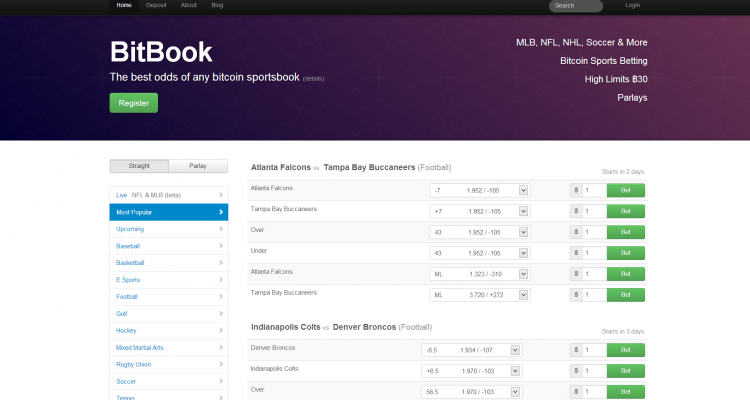Viewport: 750px width, 400px height.
Task: Open the Under 43 odds dropdown
Action: 480,253
